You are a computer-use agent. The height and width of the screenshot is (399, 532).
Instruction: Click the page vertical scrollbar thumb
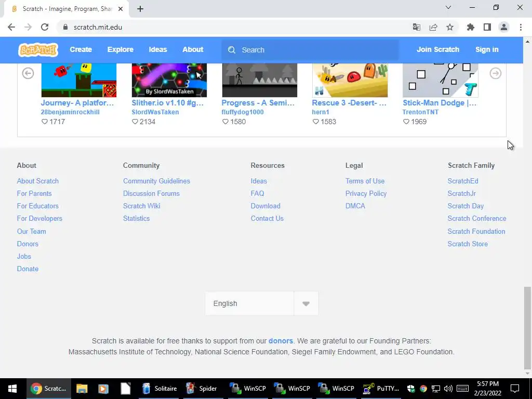(x=527, y=328)
